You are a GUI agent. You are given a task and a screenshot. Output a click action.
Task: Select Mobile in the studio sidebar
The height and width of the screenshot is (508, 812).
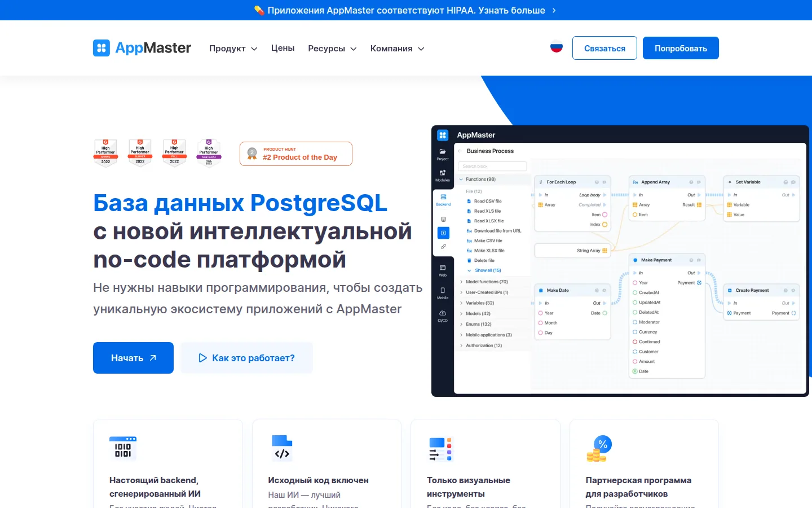(x=443, y=293)
